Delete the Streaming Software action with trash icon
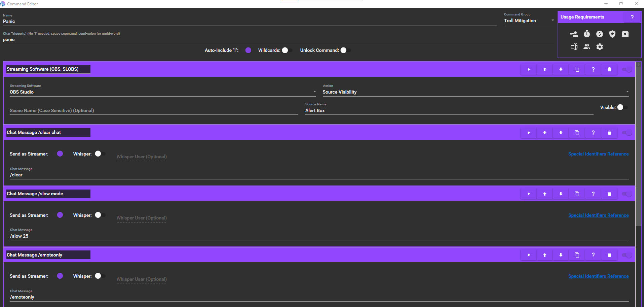 click(x=609, y=69)
